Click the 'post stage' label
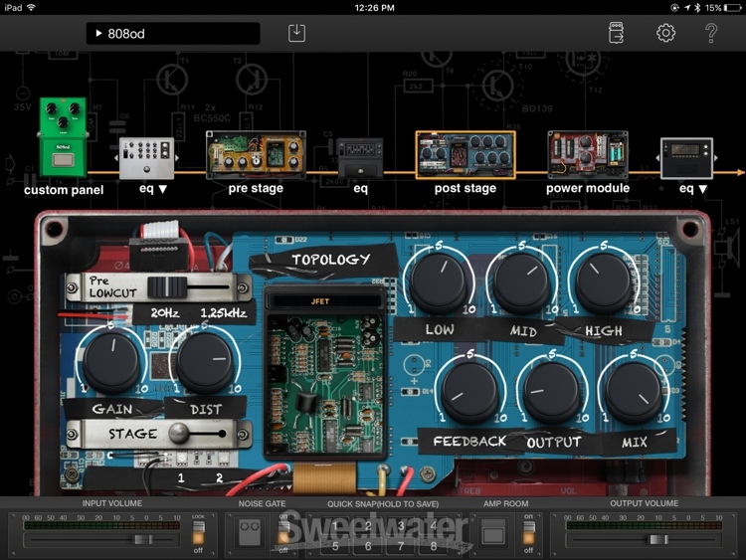Screen dimensions: 746x560 click(x=466, y=188)
